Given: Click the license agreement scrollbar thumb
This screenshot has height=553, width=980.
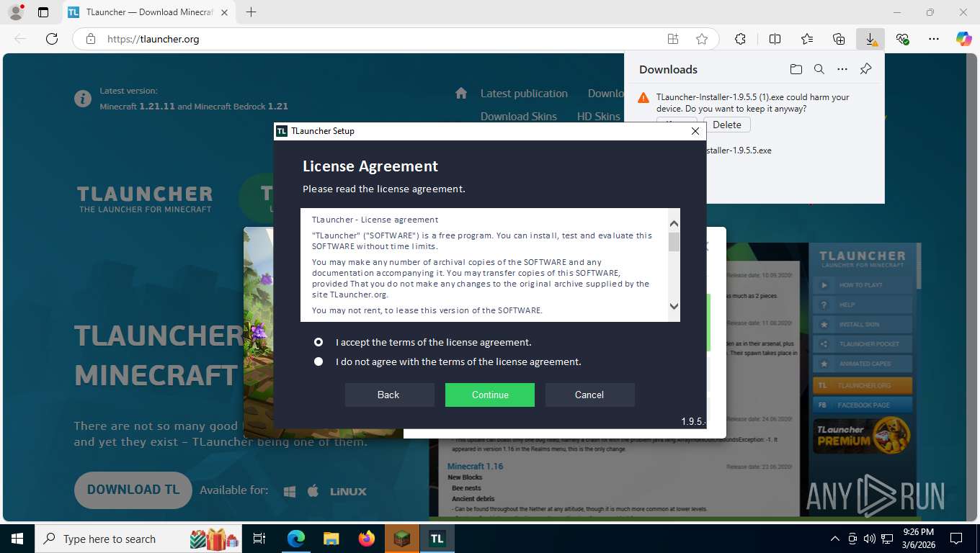Looking at the screenshot, I should 674,242.
